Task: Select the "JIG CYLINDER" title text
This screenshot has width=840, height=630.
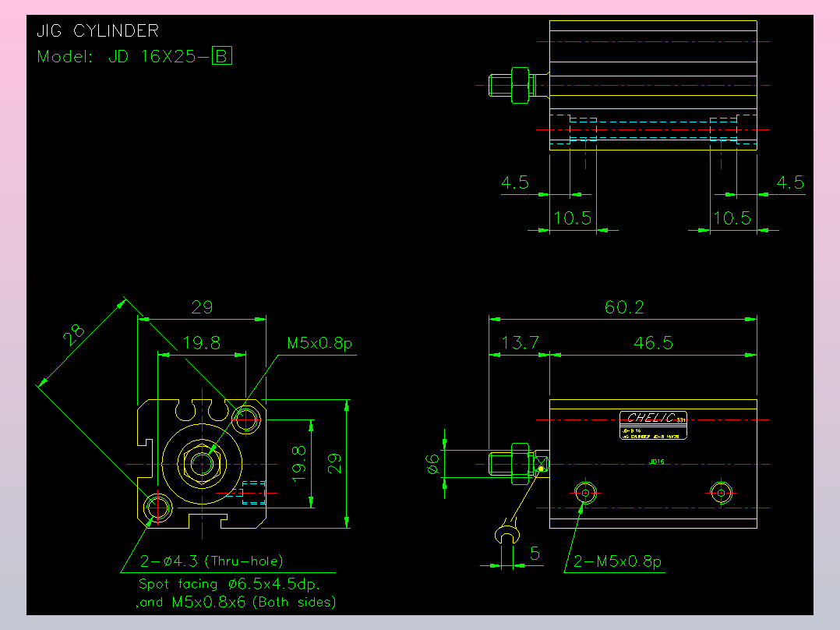Action: click(97, 30)
